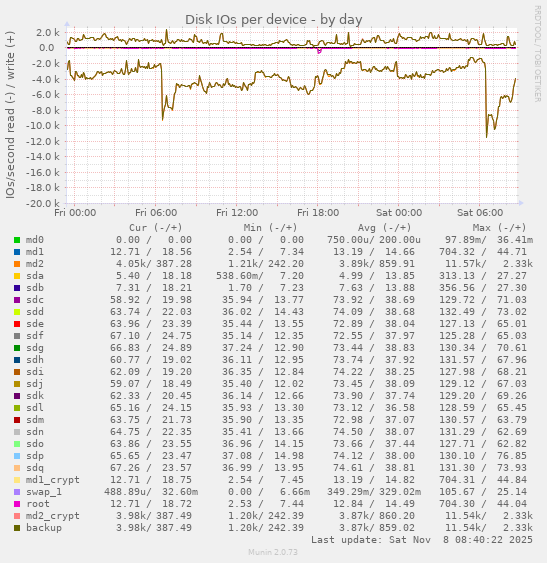Click the 'Avg (-/+)' column header
This screenshot has height=563, width=547.
[x=385, y=228]
